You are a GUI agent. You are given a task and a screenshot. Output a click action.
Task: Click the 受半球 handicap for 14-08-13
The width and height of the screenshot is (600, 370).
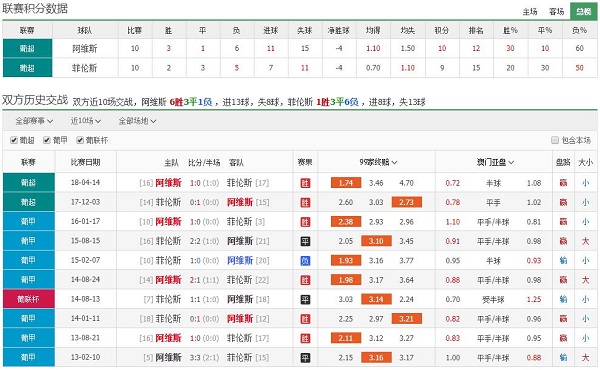[493, 300]
